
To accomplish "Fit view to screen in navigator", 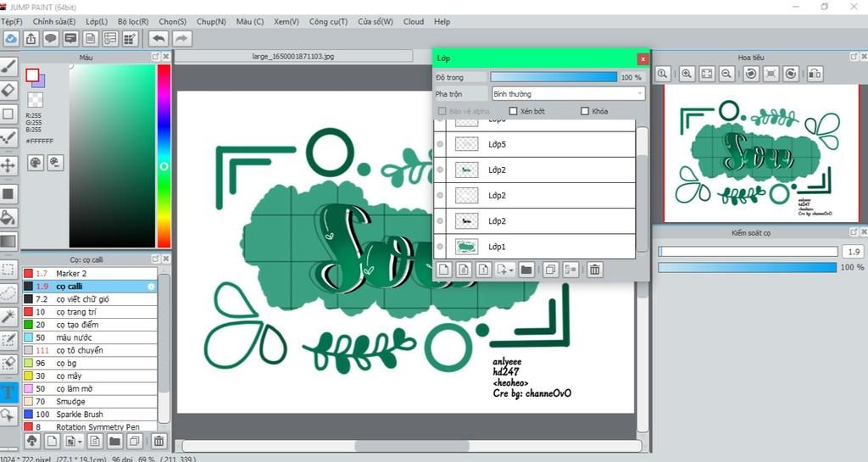I will pos(707,74).
